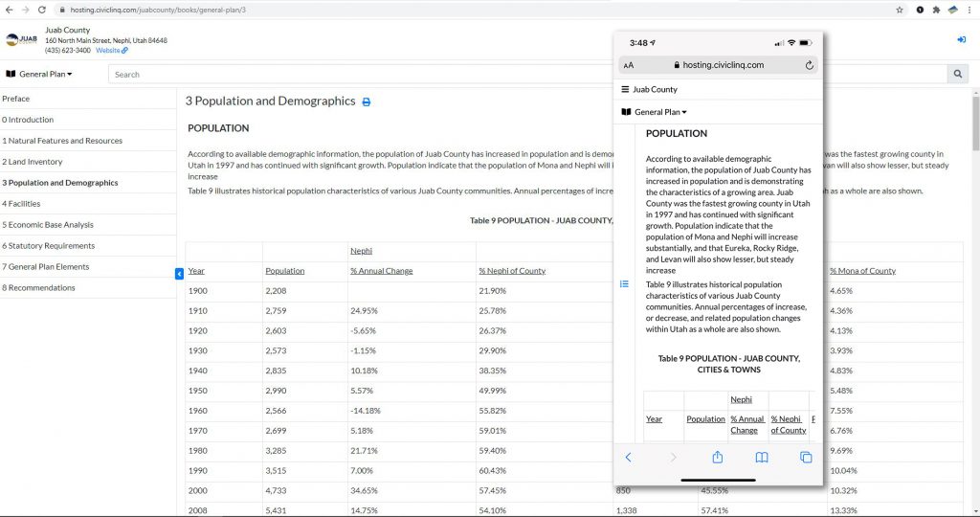The height and width of the screenshot is (517, 980).
Task: Open Chrome three-dot menu
Action: [x=969, y=10]
